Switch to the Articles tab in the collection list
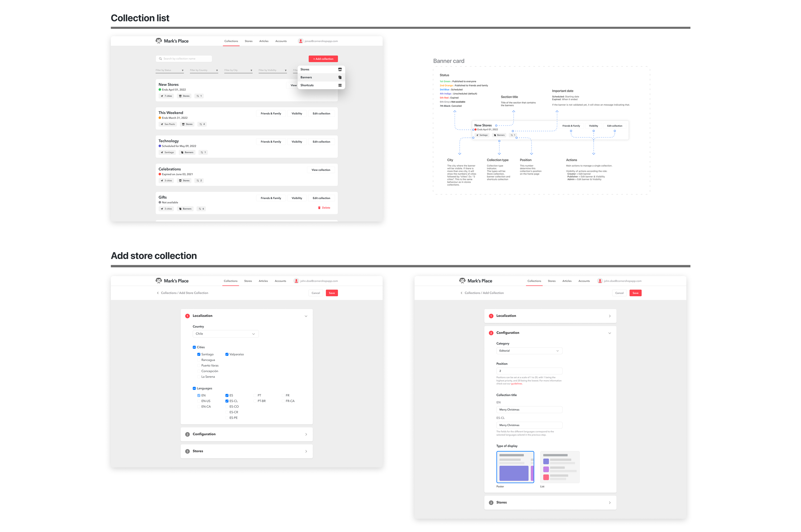The width and height of the screenshot is (801, 532). 264,41
